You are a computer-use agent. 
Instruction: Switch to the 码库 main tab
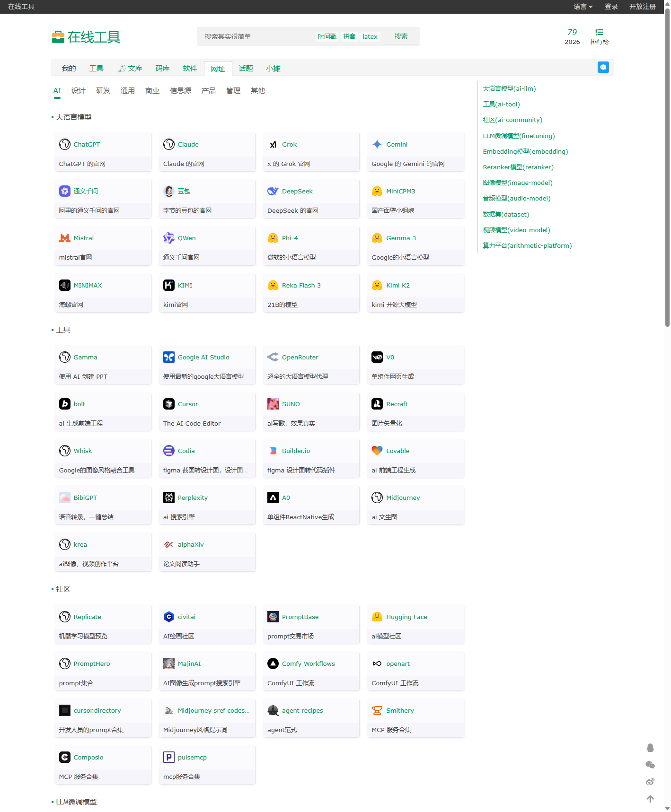click(162, 69)
